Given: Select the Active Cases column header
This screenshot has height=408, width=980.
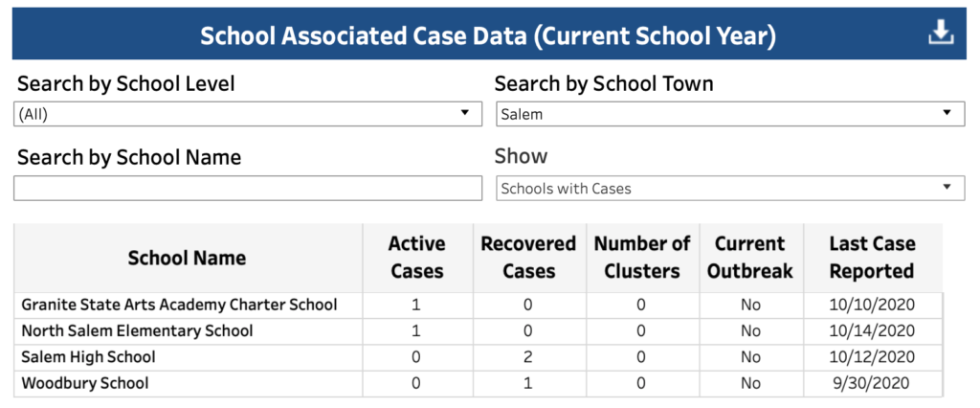Looking at the screenshot, I should coord(416,258).
